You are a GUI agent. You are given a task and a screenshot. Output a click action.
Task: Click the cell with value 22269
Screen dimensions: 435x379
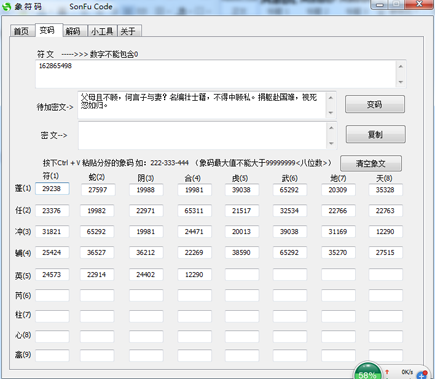click(x=194, y=253)
